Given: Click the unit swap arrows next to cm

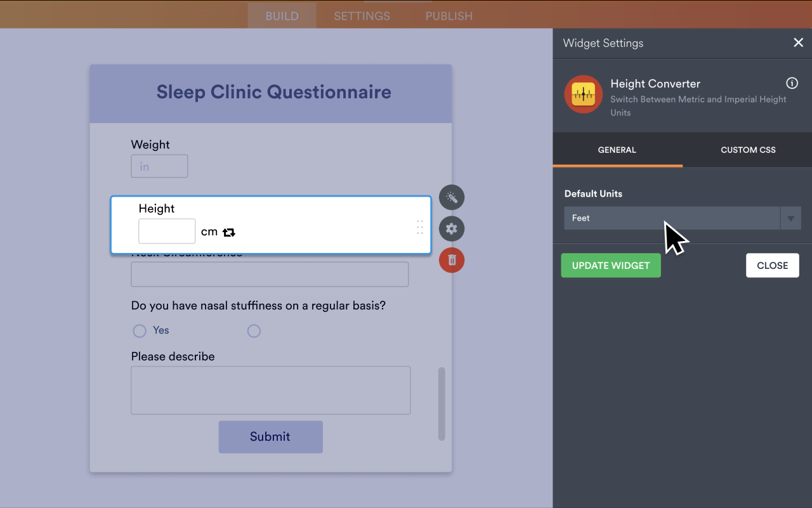Looking at the screenshot, I should [x=228, y=231].
